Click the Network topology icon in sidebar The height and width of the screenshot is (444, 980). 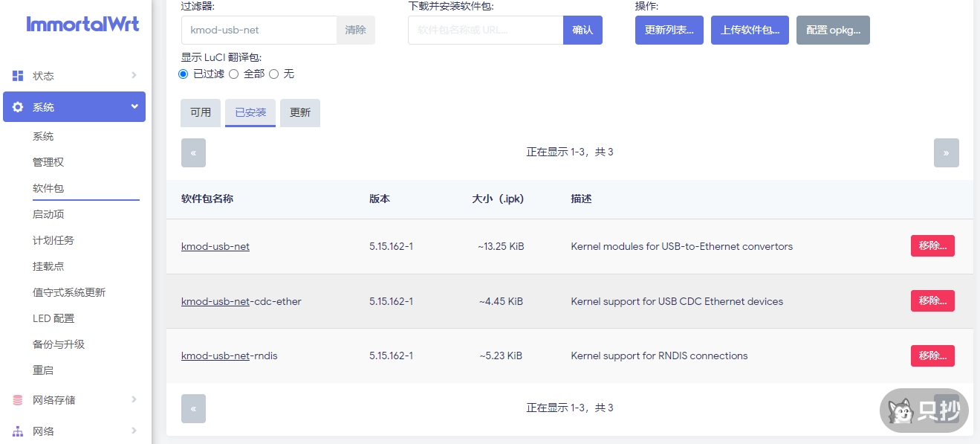[18, 431]
